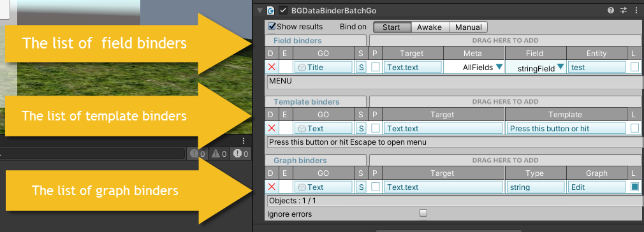Click 'Press this button or hit Escape' result text
The height and width of the screenshot is (232, 644).
coord(348,143)
